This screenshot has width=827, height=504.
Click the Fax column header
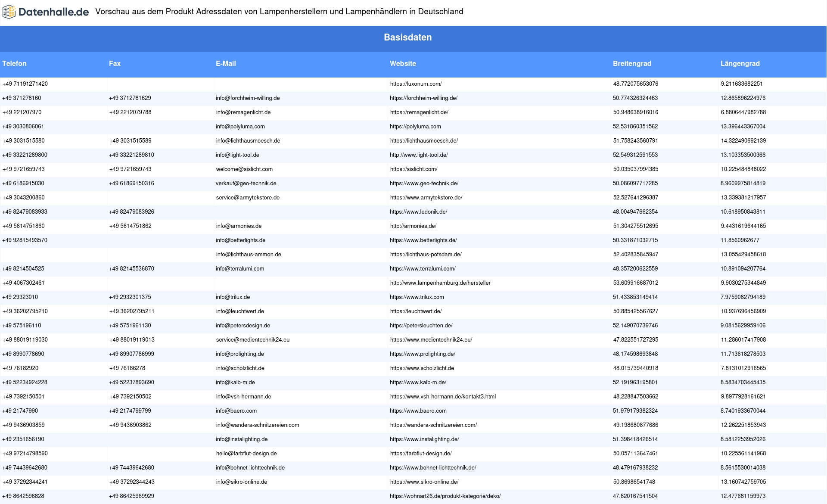point(115,63)
